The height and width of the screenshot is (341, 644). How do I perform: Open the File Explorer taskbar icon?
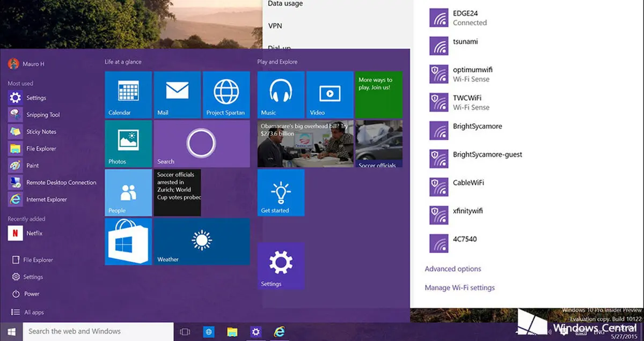232,332
